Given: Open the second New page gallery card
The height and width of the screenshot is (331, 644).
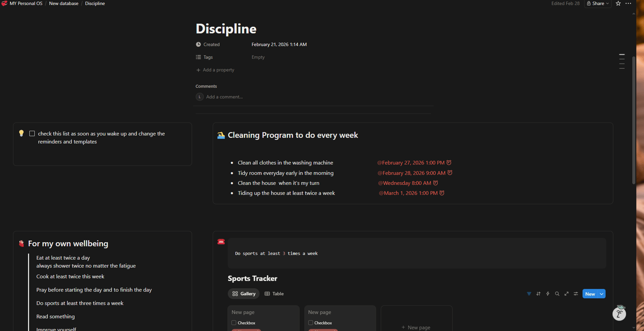Looking at the screenshot, I should tap(340, 318).
